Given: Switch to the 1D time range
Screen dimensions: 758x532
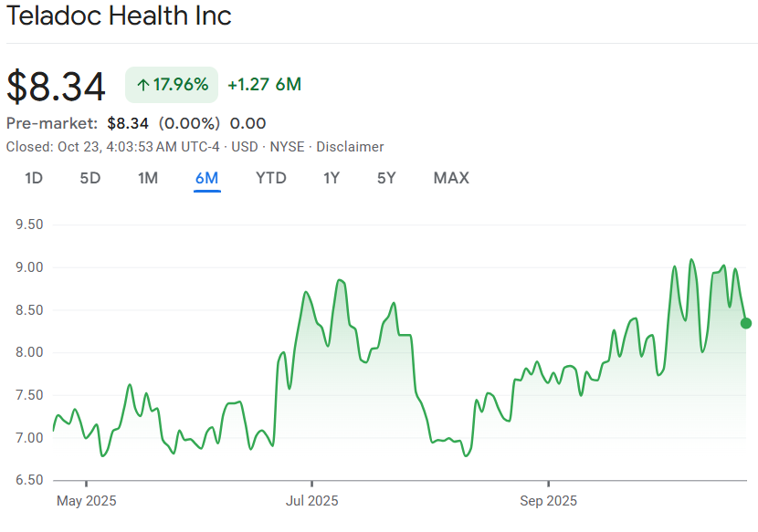Looking at the screenshot, I should (x=33, y=178).
